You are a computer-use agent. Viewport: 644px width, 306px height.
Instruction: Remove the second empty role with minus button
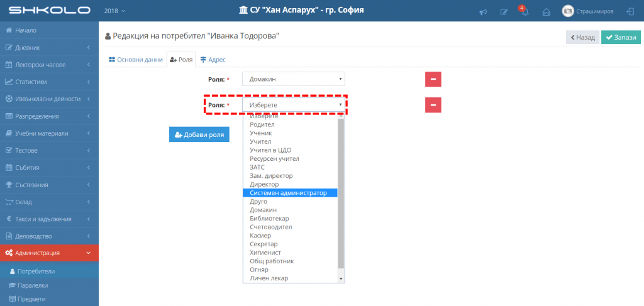433,105
